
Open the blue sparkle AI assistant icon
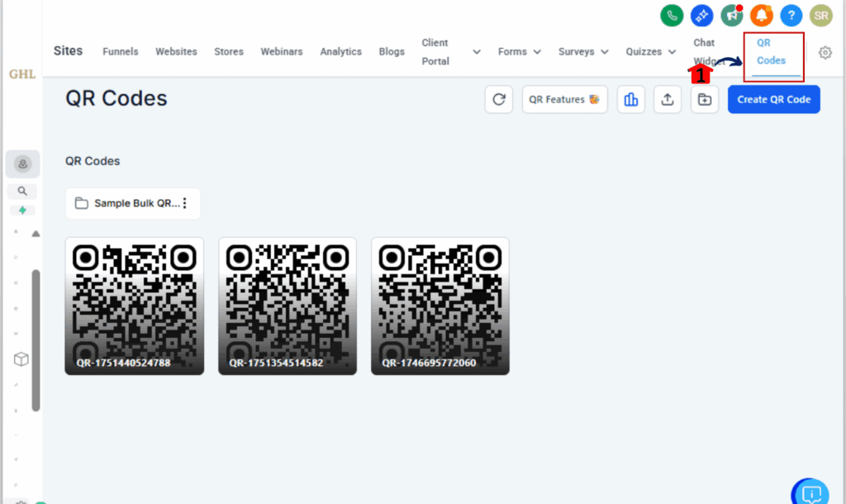point(701,16)
